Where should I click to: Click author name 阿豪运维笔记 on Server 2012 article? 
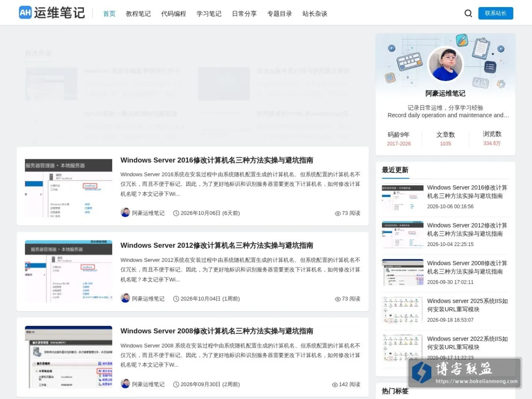coord(148,299)
